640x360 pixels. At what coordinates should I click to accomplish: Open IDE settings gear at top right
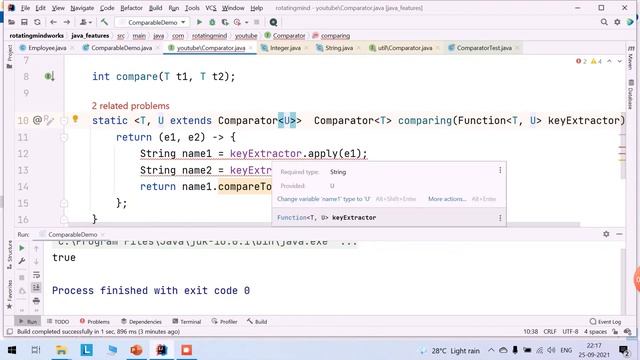(x=617, y=22)
